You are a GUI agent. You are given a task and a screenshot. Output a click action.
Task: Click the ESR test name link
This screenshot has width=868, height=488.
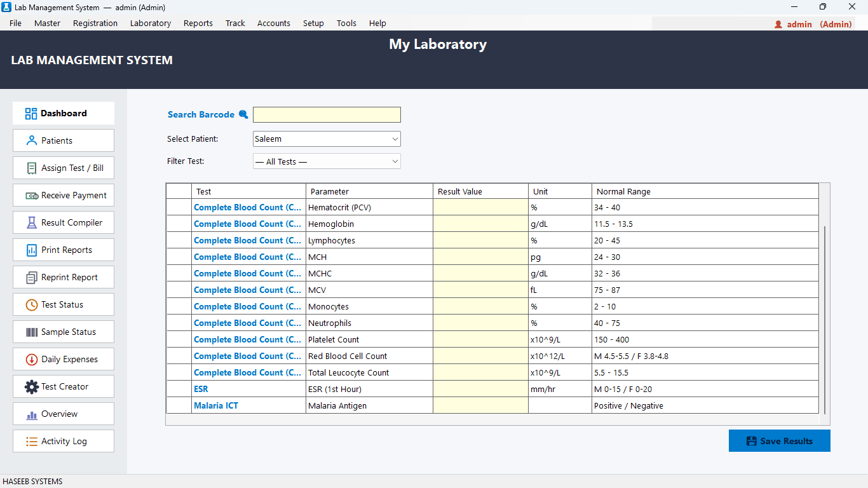201,389
